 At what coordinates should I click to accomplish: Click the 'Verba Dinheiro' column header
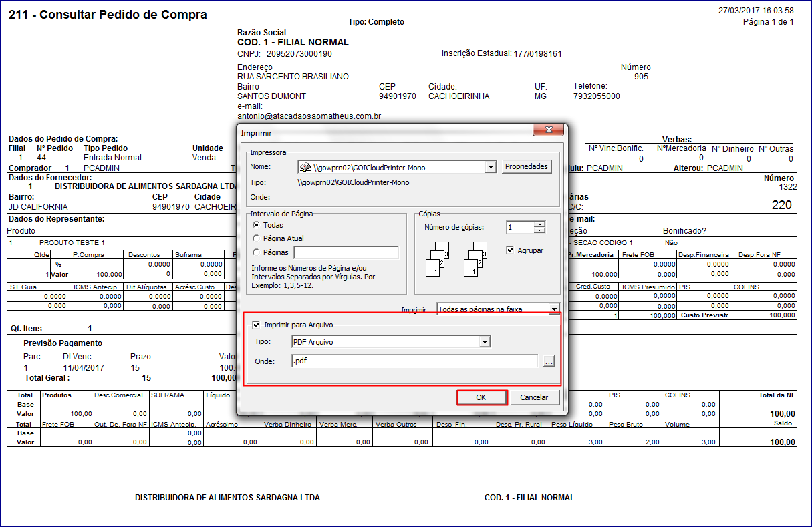[x=288, y=424]
